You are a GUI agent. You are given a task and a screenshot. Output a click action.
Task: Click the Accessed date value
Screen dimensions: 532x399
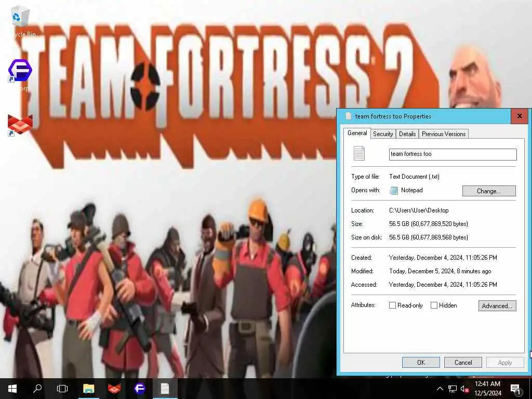click(x=443, y=285)
